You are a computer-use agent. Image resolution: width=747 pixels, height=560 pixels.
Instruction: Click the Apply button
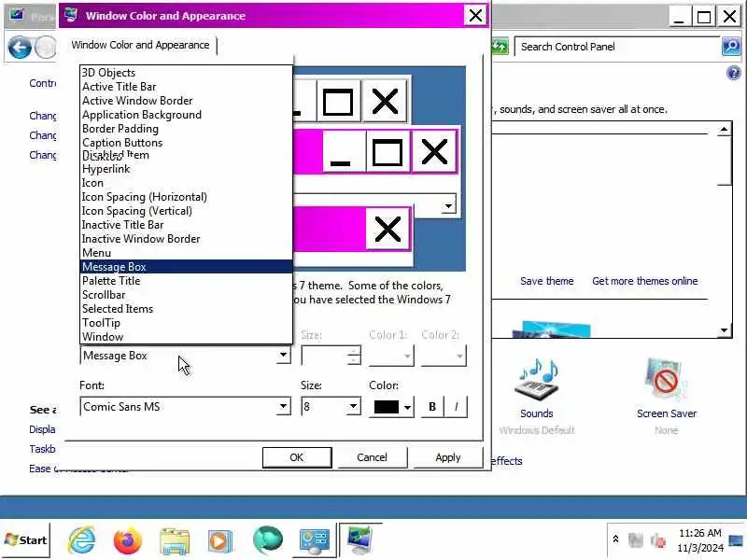[x=448, y=457]
